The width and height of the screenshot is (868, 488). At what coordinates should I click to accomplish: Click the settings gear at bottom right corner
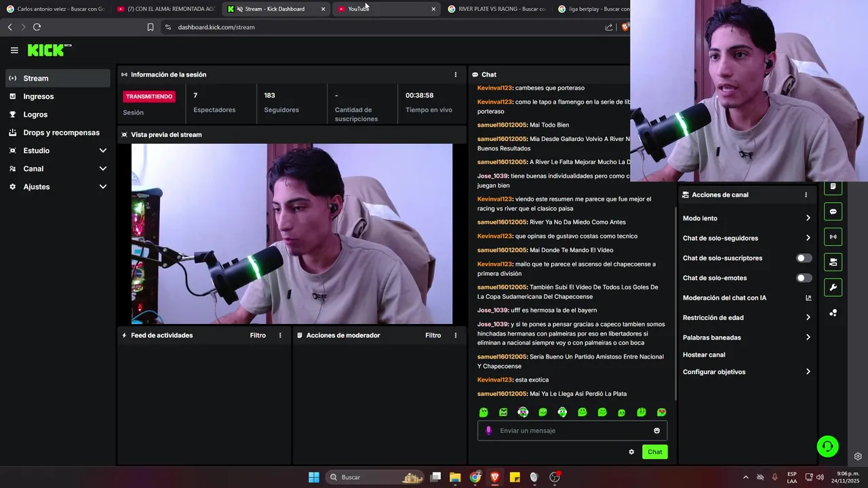(858, 456)
